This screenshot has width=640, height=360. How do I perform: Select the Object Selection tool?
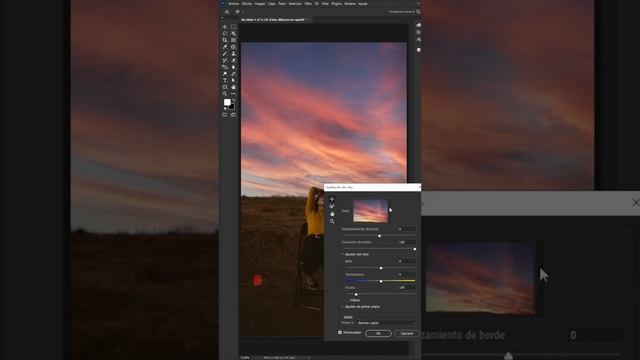coord(233,33)
